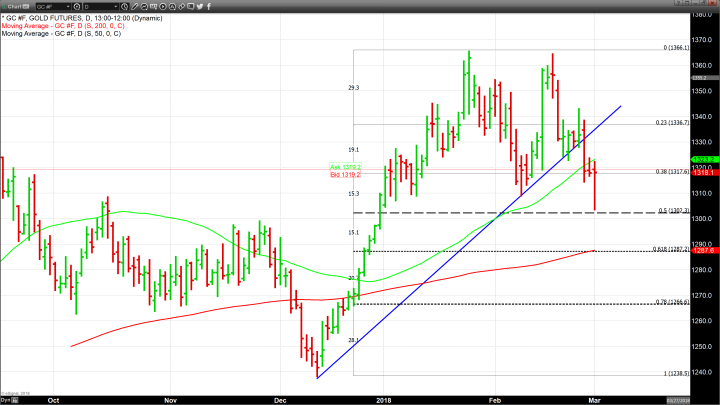The height and width of the screenshot is (405, 720).
Task: Click the link tool icon
Action: 181,6
